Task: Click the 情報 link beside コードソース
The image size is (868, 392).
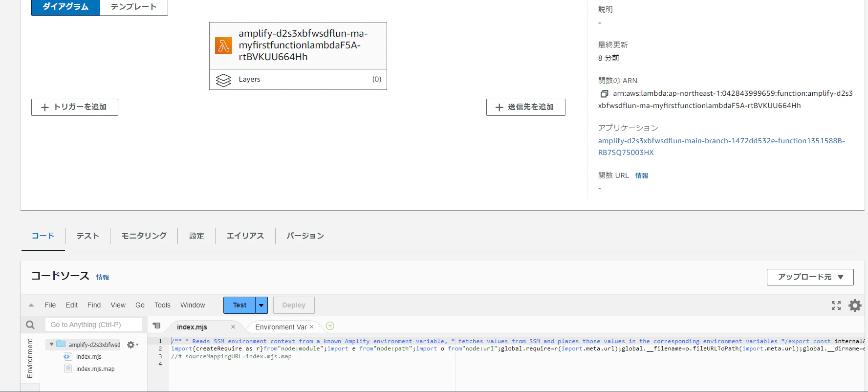Action: (103, 277)
